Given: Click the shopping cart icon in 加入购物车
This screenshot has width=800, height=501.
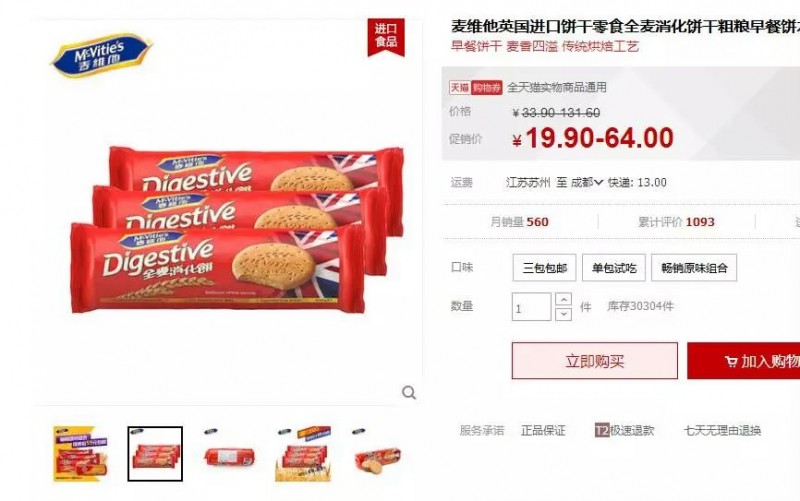Looking at the screenshot, I should point(731,362).
